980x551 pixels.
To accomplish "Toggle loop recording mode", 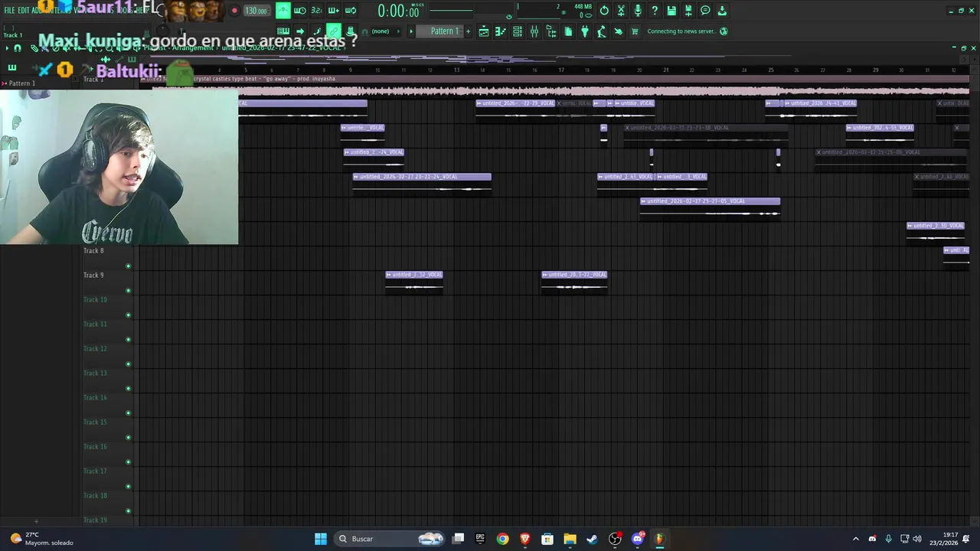I will pyautogui.click(x=351, y=11).
